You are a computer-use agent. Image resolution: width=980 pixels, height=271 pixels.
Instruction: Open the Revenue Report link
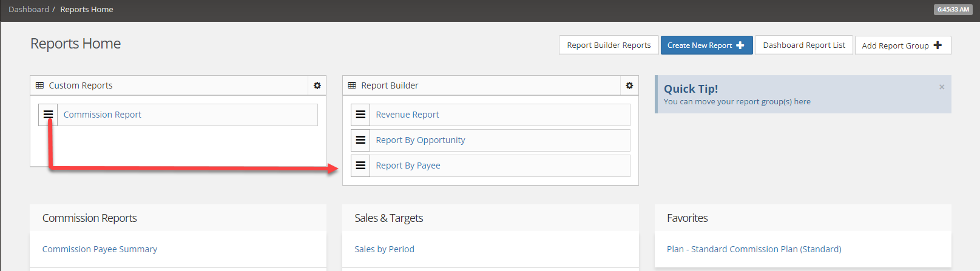click(x=407, y=115)
